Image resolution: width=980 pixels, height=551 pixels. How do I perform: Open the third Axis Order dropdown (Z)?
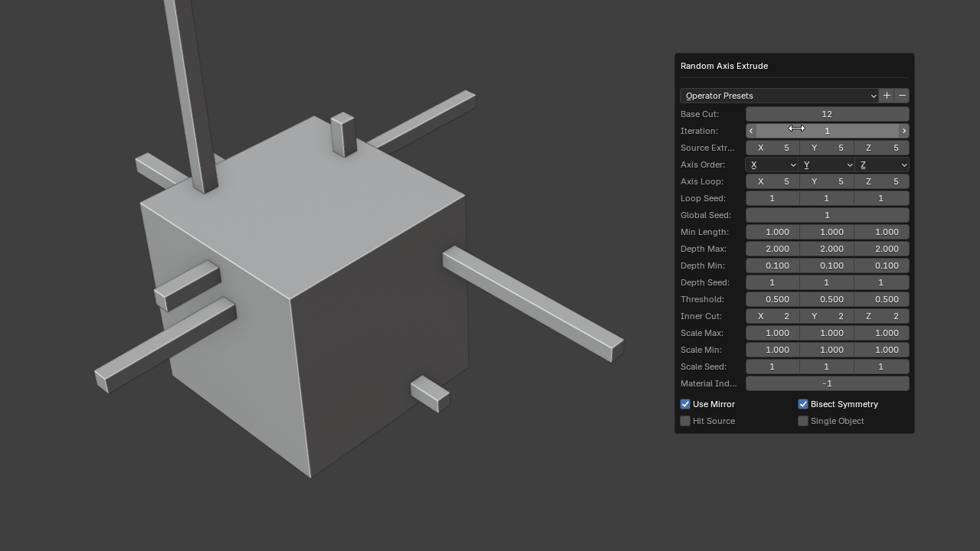pos(882,165)
